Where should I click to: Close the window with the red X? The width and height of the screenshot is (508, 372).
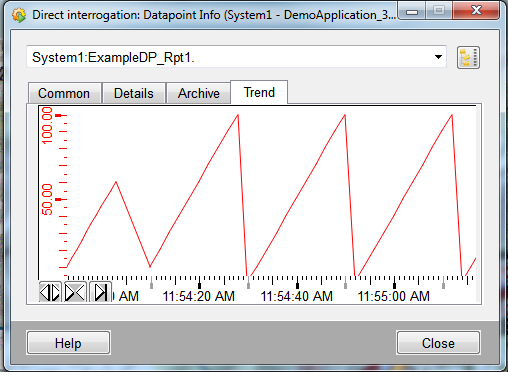476,11
